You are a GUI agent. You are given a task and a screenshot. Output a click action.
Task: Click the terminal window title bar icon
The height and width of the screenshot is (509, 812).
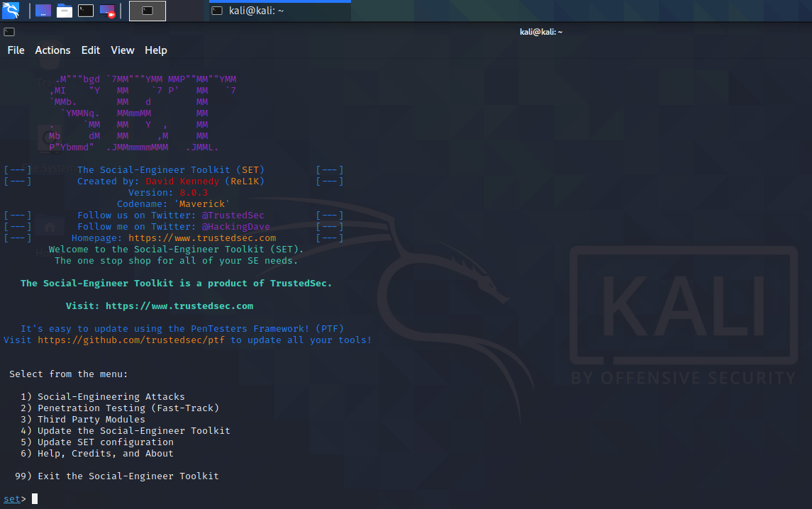tap(9, 32)
